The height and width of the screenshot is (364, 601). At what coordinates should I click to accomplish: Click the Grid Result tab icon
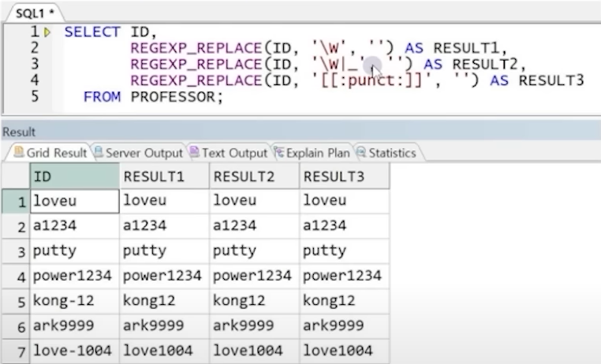[x=19, y=152]
